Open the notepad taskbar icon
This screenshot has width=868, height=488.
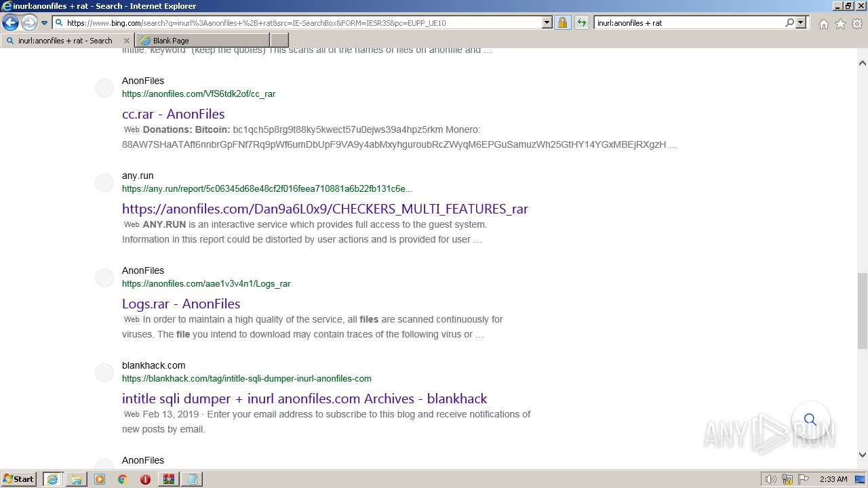pyautogui.click(x=191, y=479)
